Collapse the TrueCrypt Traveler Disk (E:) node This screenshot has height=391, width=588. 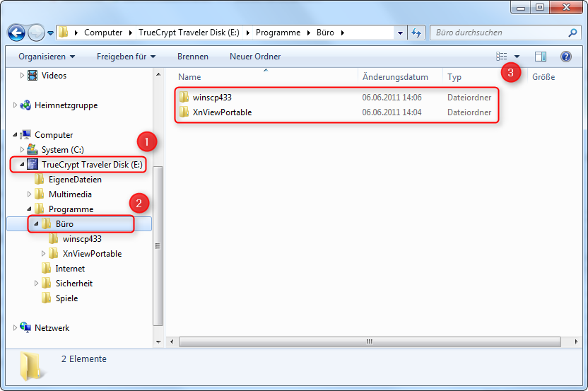coord(22,164)
